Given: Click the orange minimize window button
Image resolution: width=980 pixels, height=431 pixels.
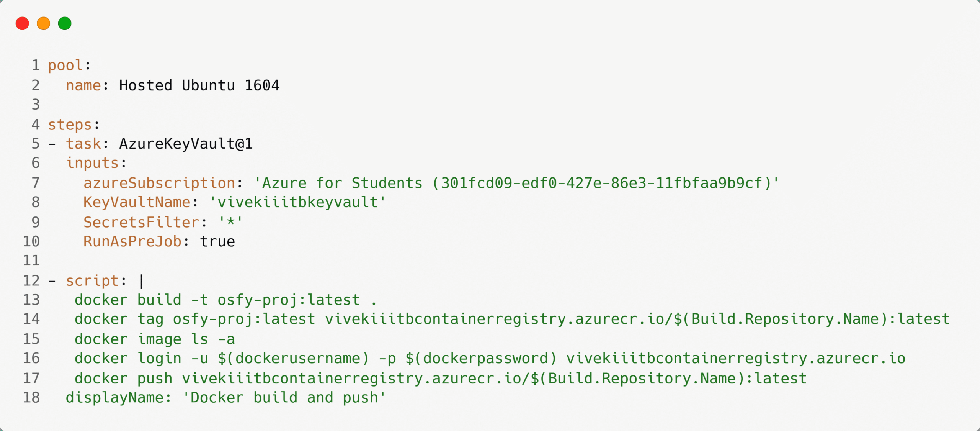Looking at the screenshot, I should [43, 23].
